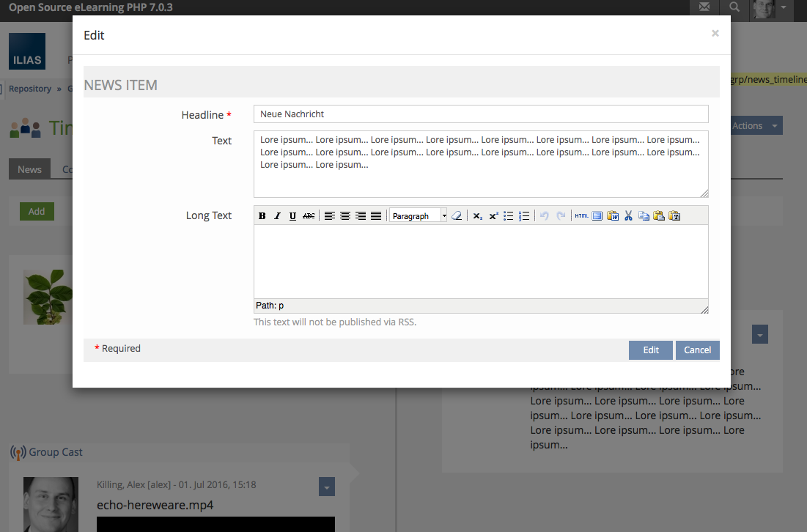Expand dropdown arrow on echo-hereweare.mp4 post
The height and width of the screenshot is (532, 807).
[x=327, y=487]
